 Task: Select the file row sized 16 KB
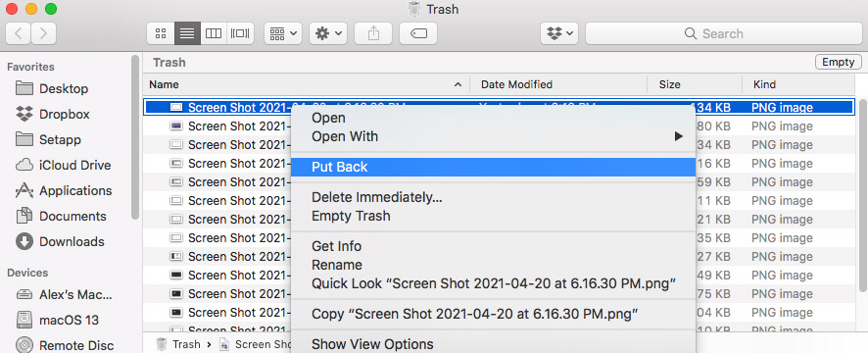(499, 164)
